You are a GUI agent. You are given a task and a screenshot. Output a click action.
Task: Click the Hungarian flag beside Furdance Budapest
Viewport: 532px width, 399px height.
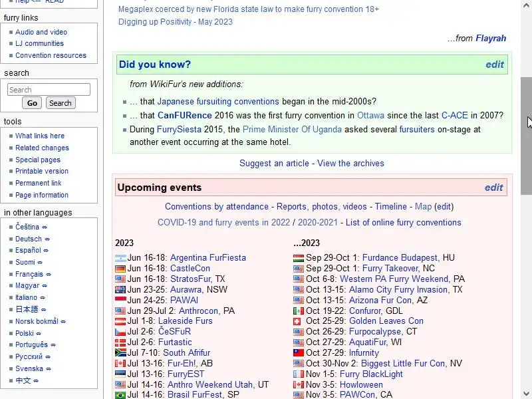(298, 258)
